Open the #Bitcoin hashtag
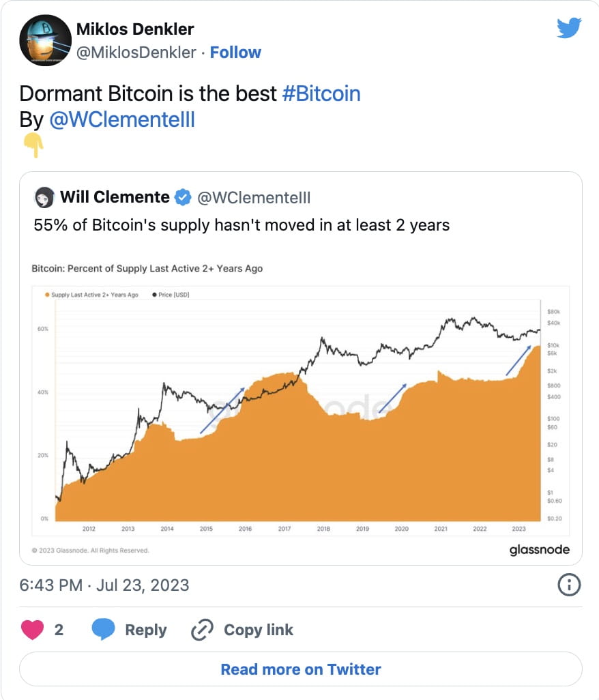Image resolution: width=599 pixels, height=700 pixels. tap(321, 93)
